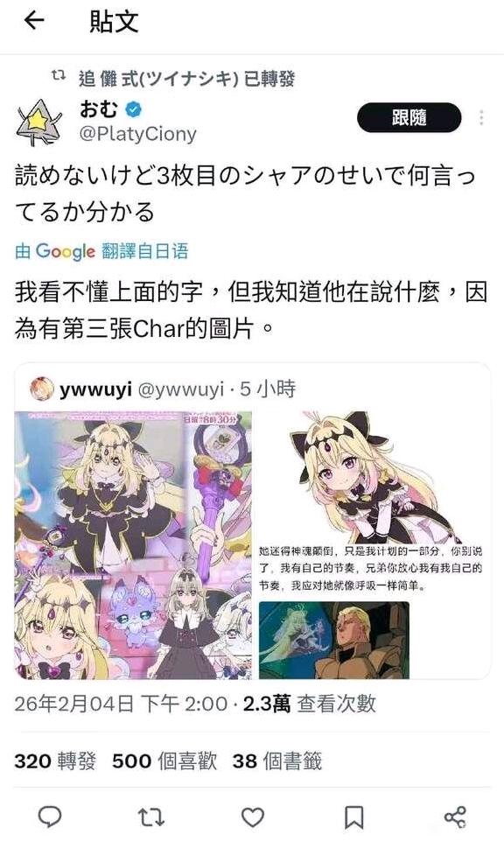
Task: Open the reply comment icon
Action: point(50,817)
